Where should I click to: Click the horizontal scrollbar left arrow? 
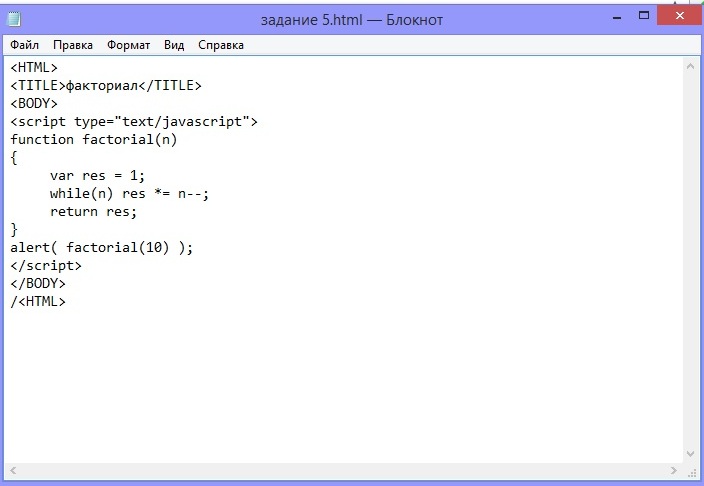(14, 470)
